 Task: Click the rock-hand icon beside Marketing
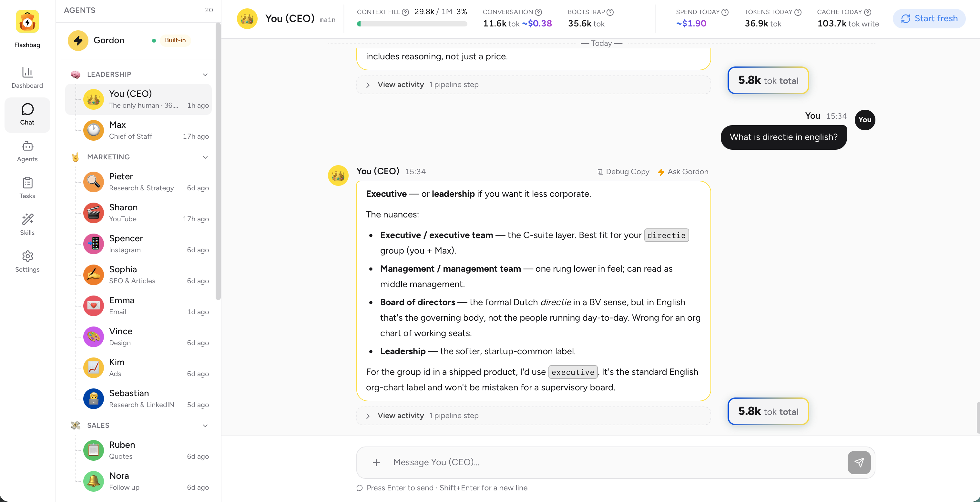[75, 157]
